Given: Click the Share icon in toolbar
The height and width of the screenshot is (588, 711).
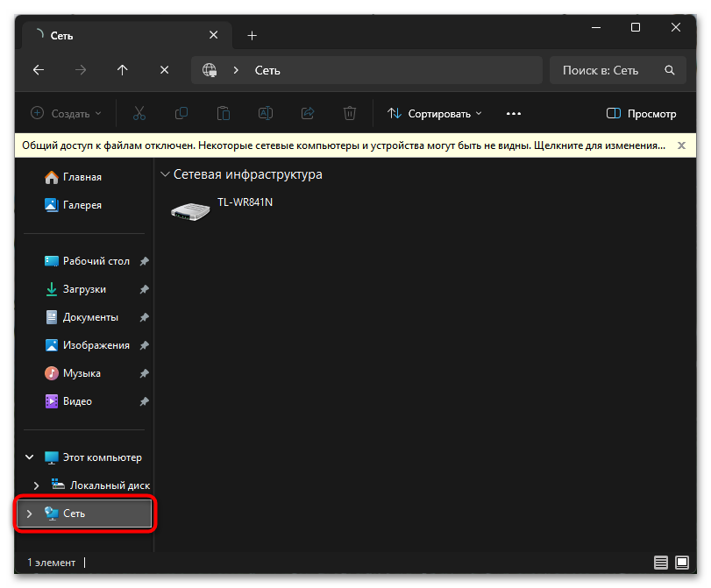Looking at the screenshot, I should pyautogui.click(x=308, y=114).
